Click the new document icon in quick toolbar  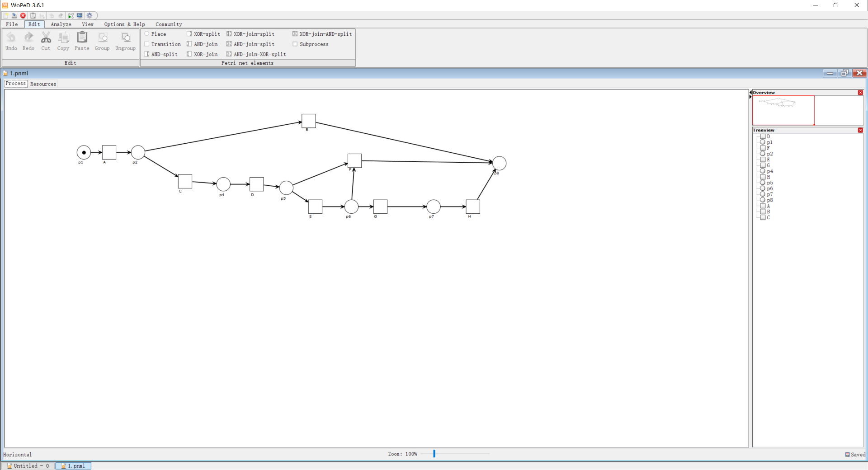coord(5,15)
